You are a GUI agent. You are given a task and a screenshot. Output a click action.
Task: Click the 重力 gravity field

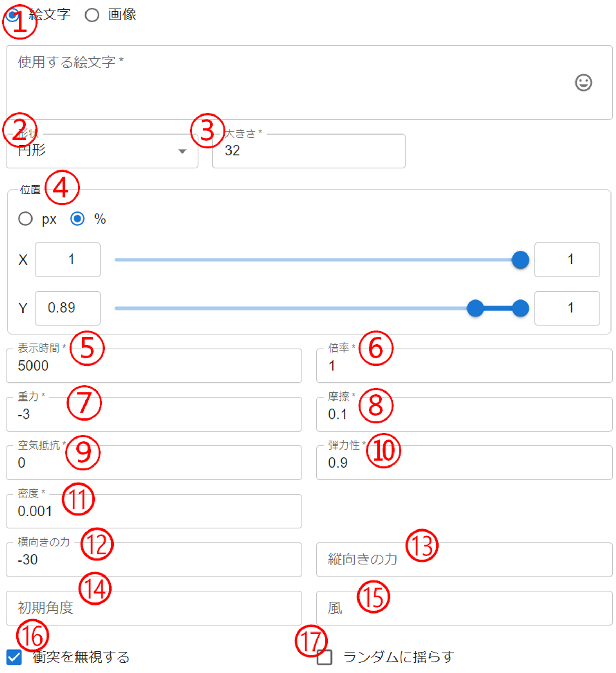(154, 414)
